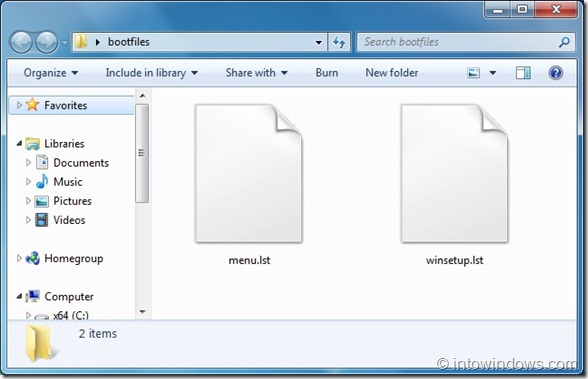
Task: Click the search magnifier icon
Action: [x=564, y=42]
